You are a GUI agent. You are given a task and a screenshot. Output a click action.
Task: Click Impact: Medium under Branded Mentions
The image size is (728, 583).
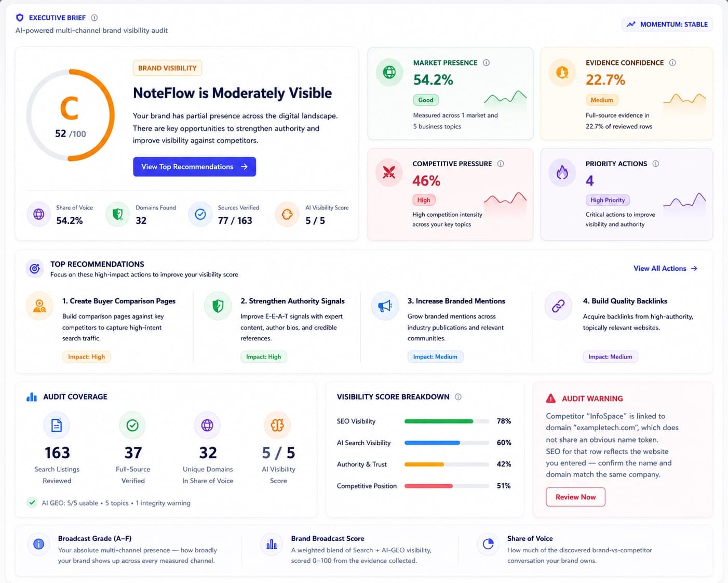(435, 357)
